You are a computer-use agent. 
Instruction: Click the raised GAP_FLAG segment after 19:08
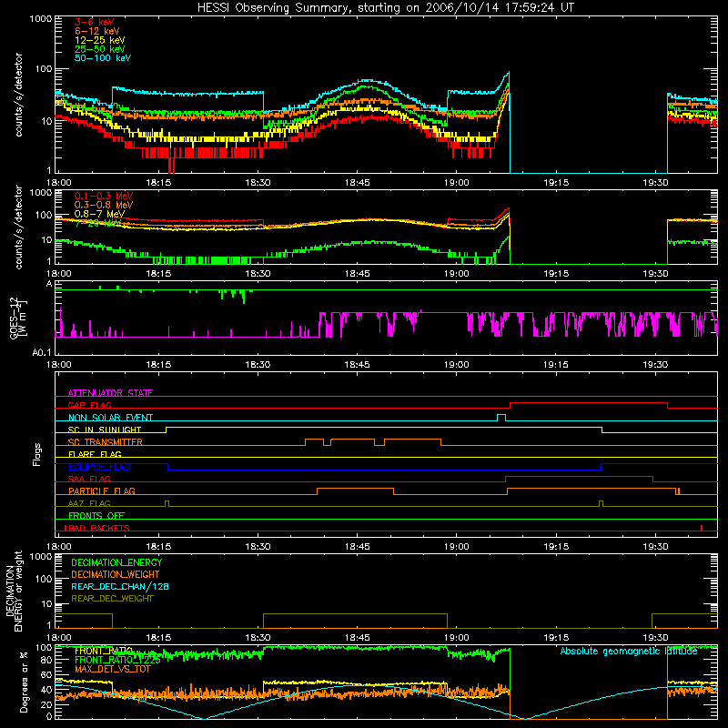pyautogui.click(x=589, y=402)
